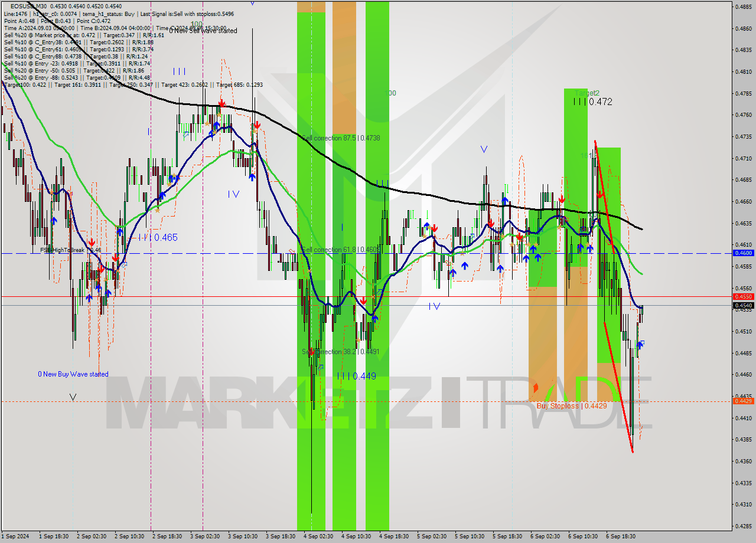The width and height of the screenshot is (756, 543).
Task: Select the 'Sell %10 @ C_Entry88' line
Action: point(76,56)
